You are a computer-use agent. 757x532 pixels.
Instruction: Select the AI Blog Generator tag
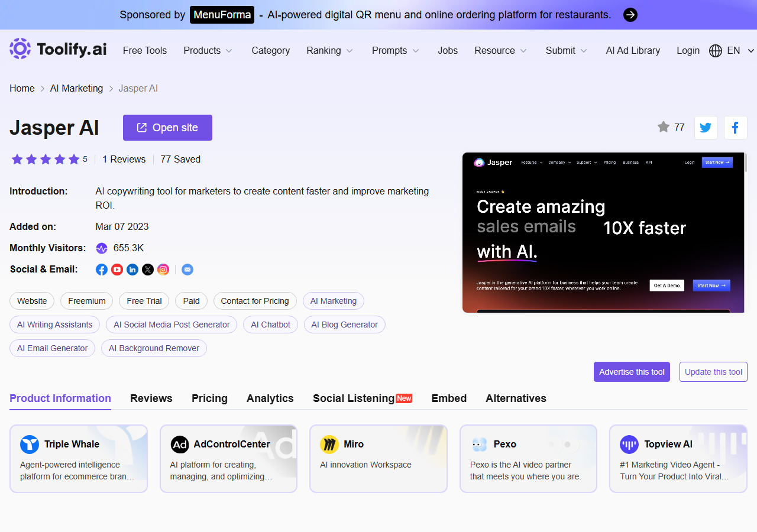[x=344, y=325]
